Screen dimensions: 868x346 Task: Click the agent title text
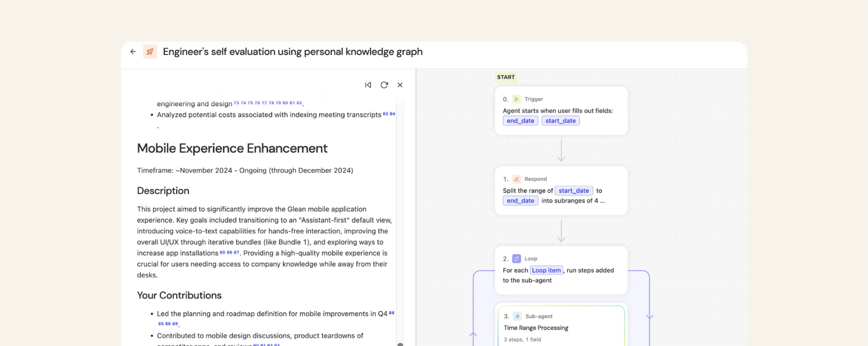[292, 52]
